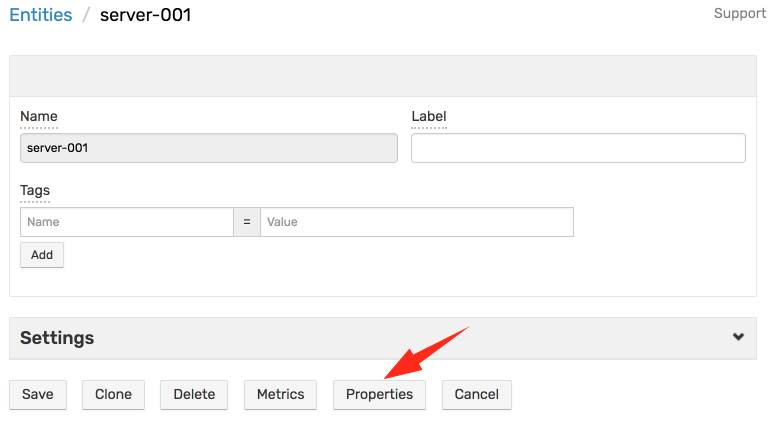Click the tag Name input field

pos(127,222)
